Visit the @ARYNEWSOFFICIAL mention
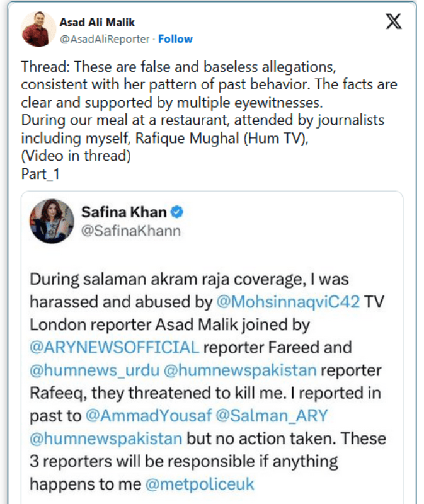The height and width of the screenshot is (504, 424). (114, 347)
